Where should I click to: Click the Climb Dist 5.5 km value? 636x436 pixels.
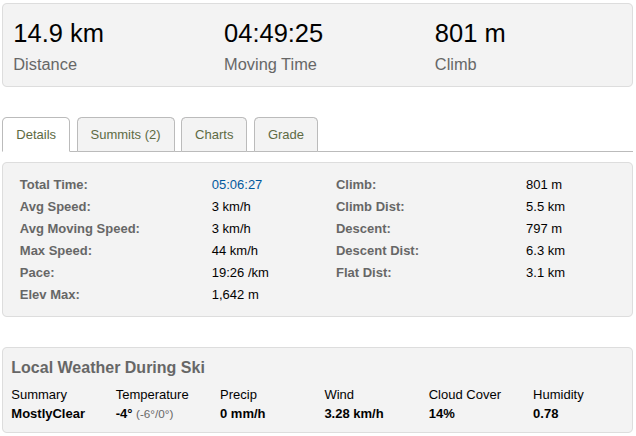(545, 207)
